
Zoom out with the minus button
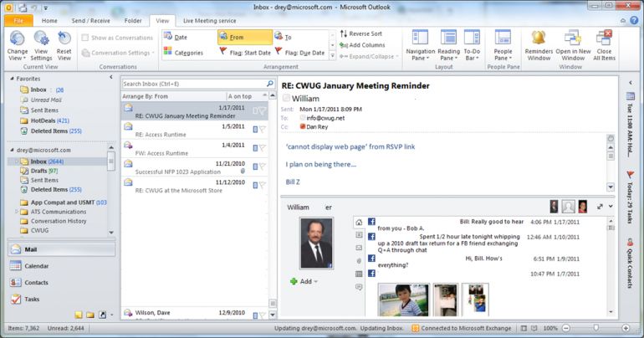point(566,328)
